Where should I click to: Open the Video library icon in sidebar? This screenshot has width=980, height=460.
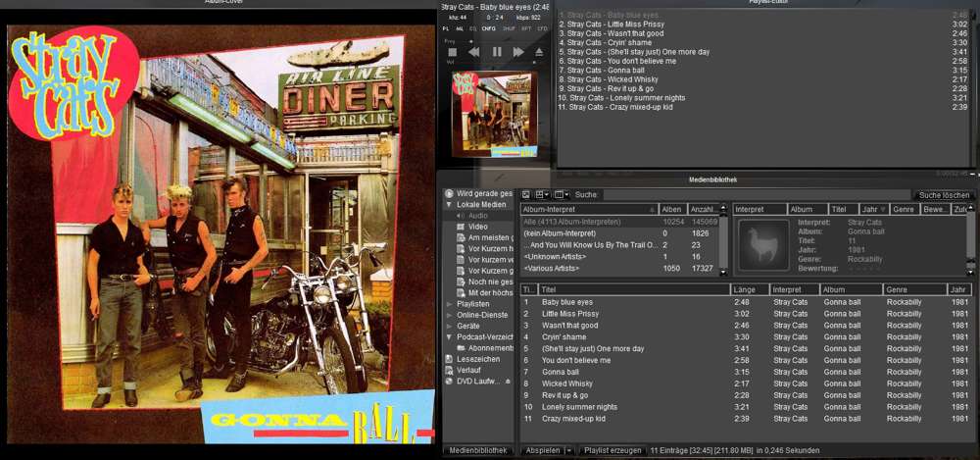[x=461, y=226]
